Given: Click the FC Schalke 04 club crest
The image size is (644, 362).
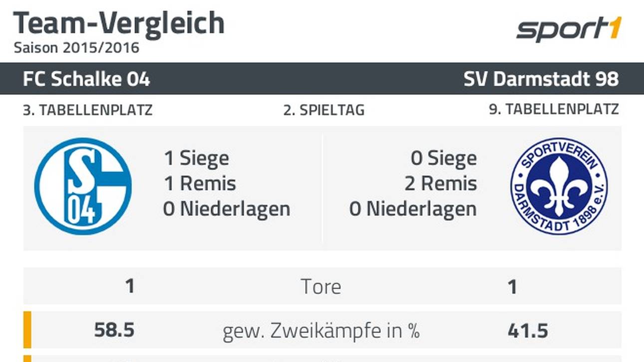Looking at the screenshot, I should 83,186.
